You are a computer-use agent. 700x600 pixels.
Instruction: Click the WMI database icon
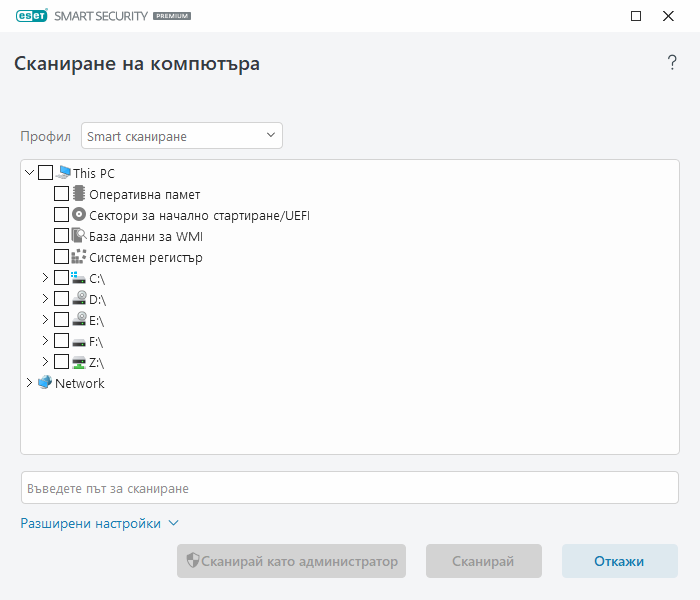point(79,236)
